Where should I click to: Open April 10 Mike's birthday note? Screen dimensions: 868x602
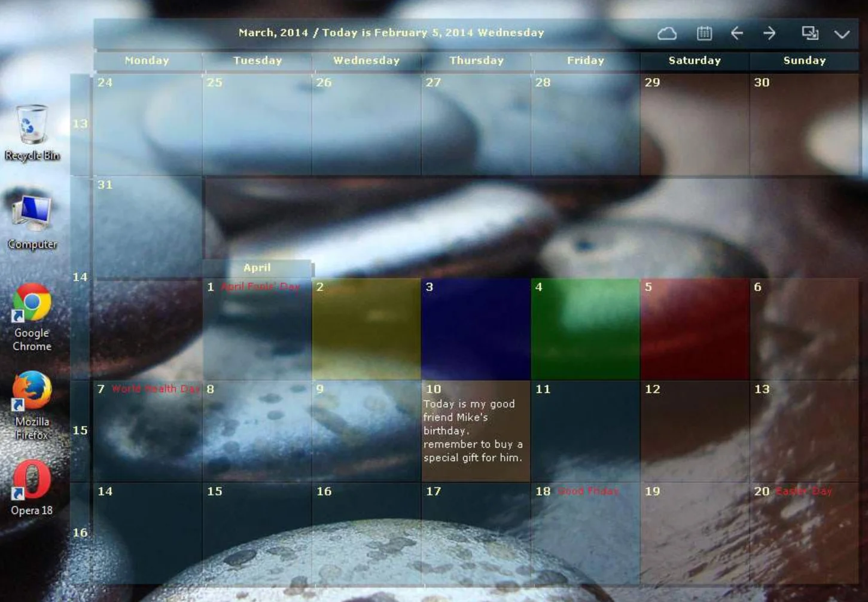(x=476, y=431)
